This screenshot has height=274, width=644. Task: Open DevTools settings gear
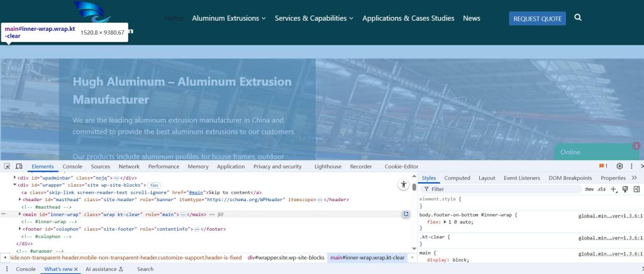(x=619, y=167)
